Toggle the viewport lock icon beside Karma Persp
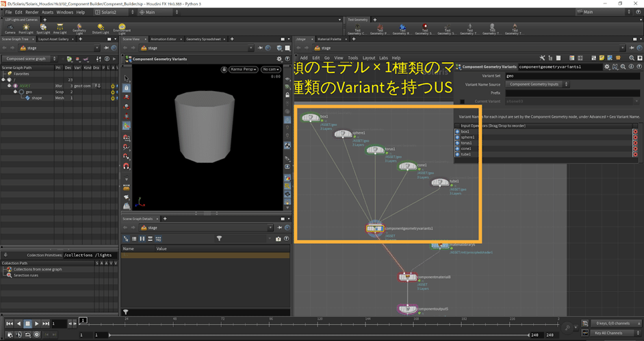Viewport: 644px width, 341px height. [224, 70]
